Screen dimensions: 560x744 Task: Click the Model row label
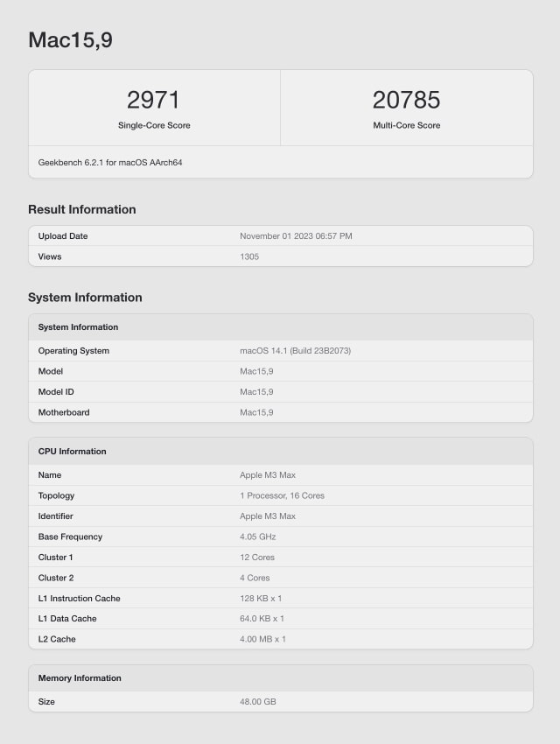[x=50, y=371]
